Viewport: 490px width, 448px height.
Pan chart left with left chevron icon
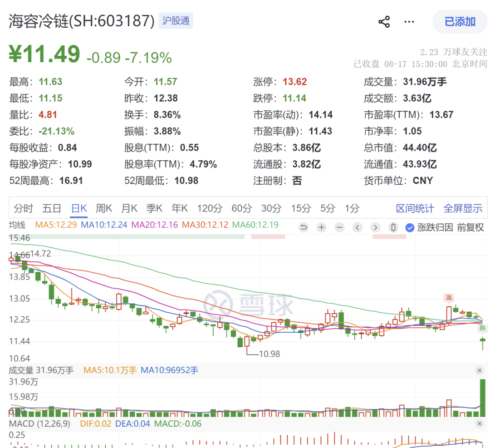coord(358,227)
